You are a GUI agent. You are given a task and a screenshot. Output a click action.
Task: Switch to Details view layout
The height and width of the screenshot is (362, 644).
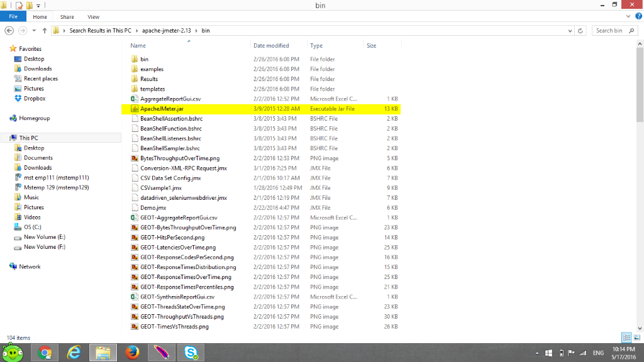point(626,337)
